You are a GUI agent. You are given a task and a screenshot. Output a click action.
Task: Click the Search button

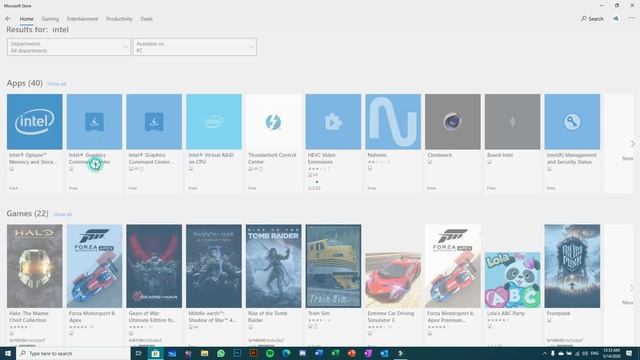click(x=592, y=19)
